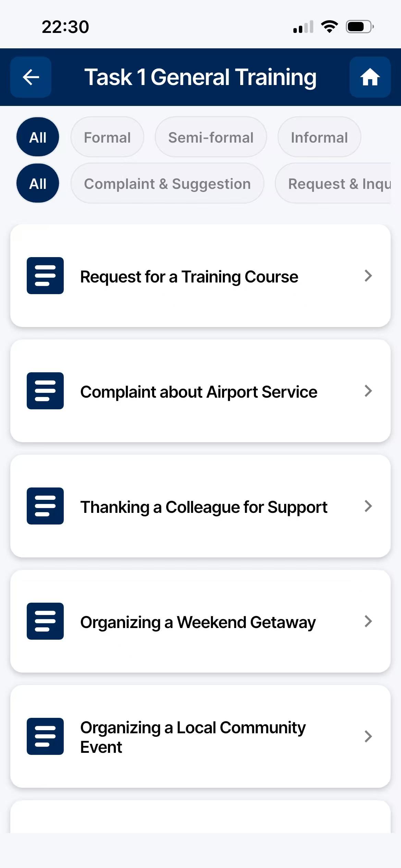Viewport: 401px width, 868px height.
Task: Open the Complaint about Airport Service chevron
Action: (368, 391)
